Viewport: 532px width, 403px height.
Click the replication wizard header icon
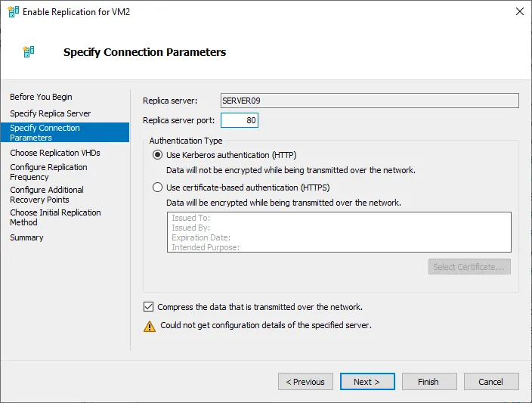click(29, 52)
